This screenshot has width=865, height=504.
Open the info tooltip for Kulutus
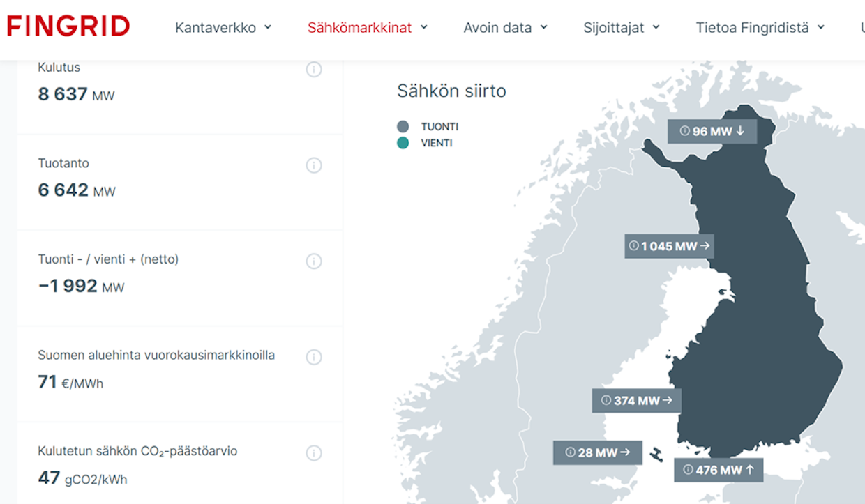(314, 70)
